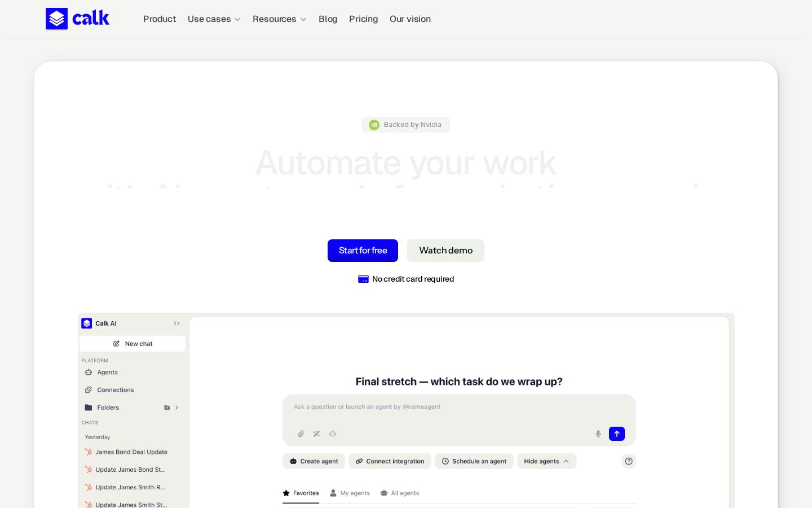Send the message with the blue arrow button
Screen dimensions: 812x508
point(617,433)
